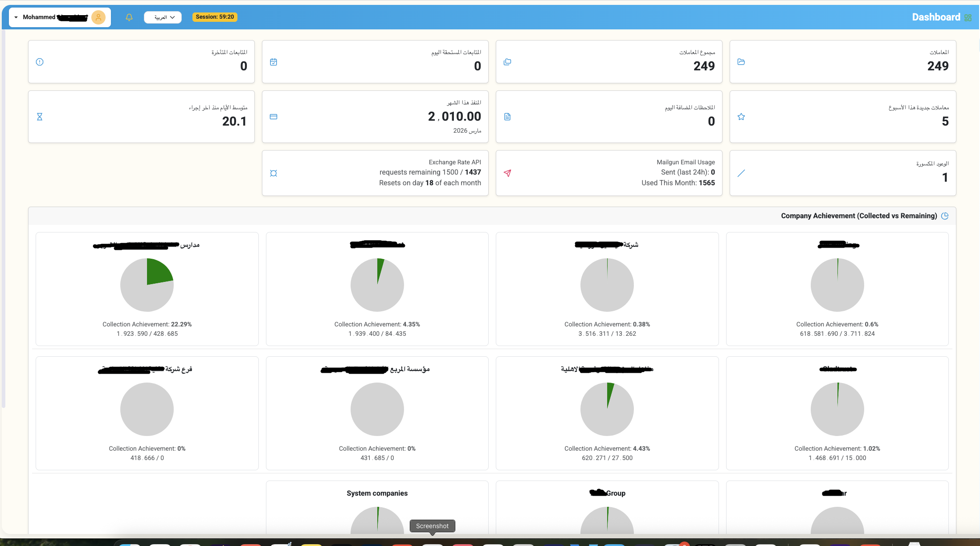Click the 4.35% collection achievement pie chart
Image resolution: width=980 pixels, height=546 pixels.
click(377, 285)
